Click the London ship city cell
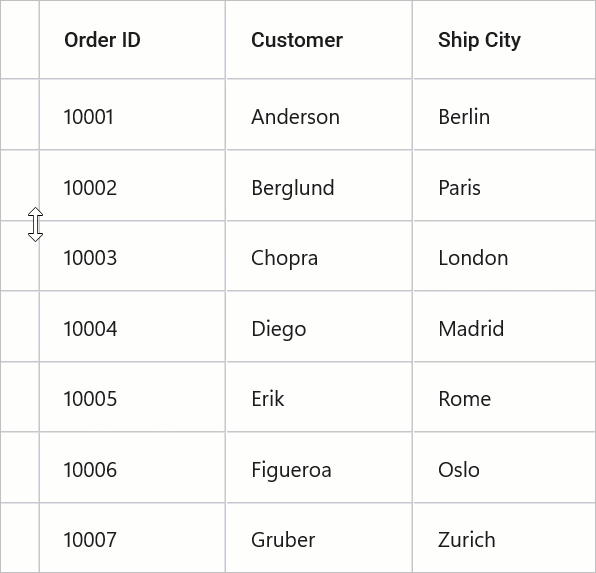This screenshot has width=596, height=573. 504,256
